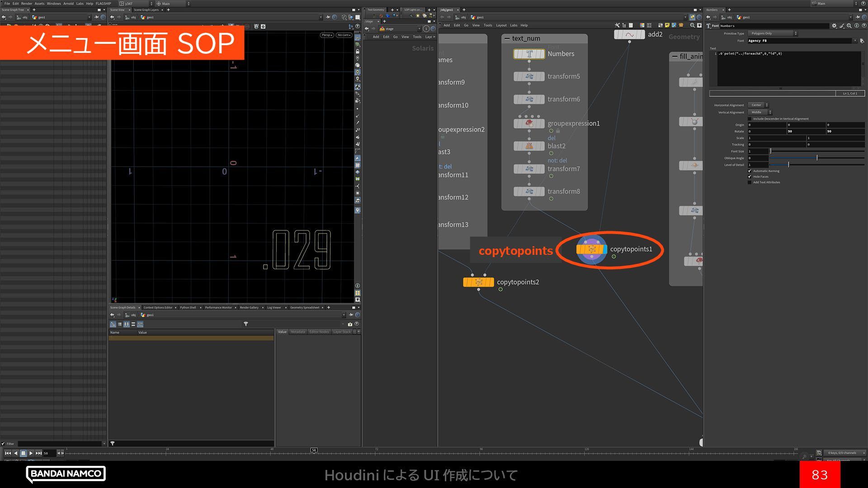This screenshot has height=488, width=868.
Task: Click the add2 node icon
Action: pos(629,35)
